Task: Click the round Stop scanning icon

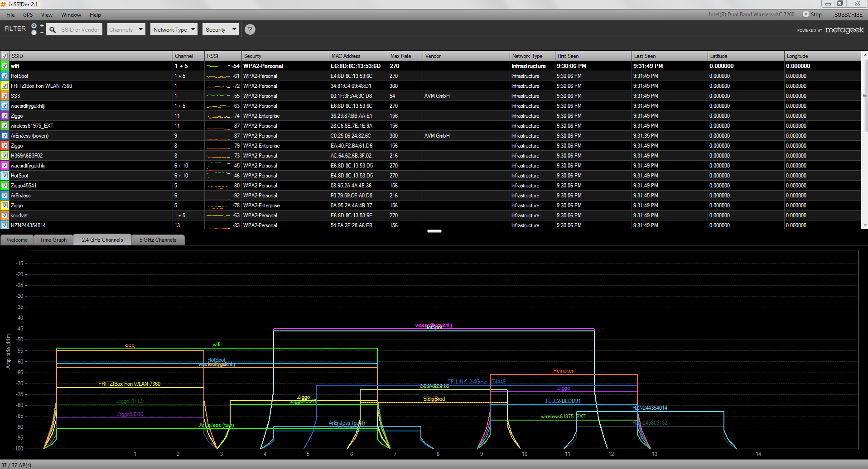Action: [x=806, y=14]
